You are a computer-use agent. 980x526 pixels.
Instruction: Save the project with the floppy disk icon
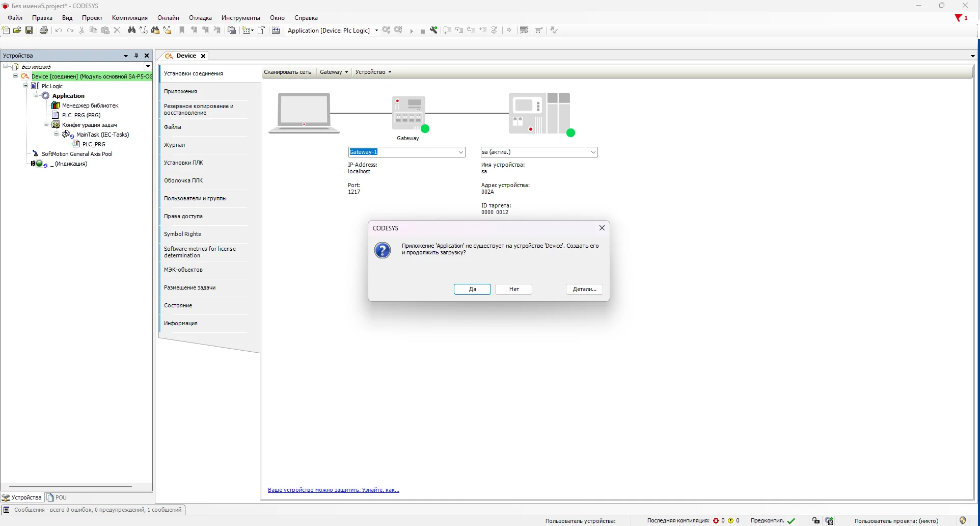point(29,31)
